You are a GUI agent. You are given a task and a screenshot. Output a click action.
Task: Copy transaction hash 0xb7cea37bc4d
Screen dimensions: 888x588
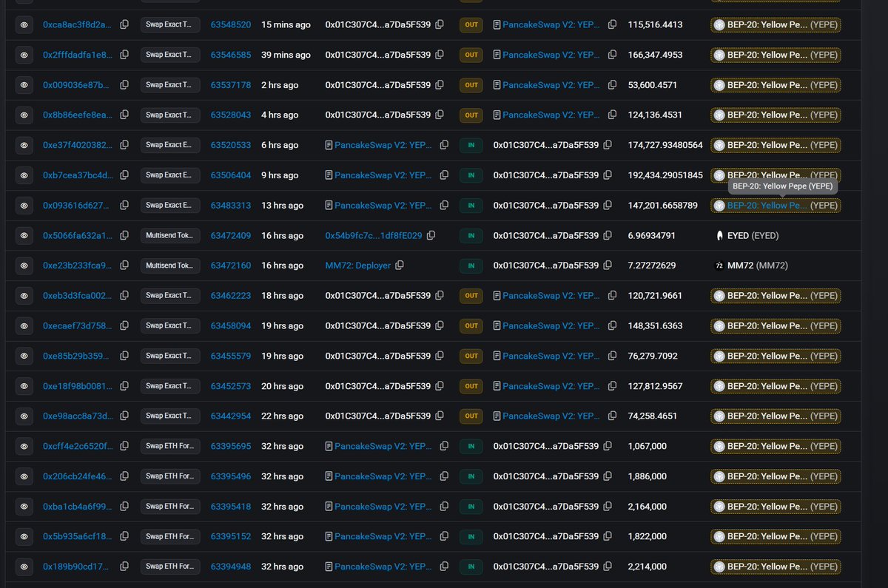click(124, 175)
